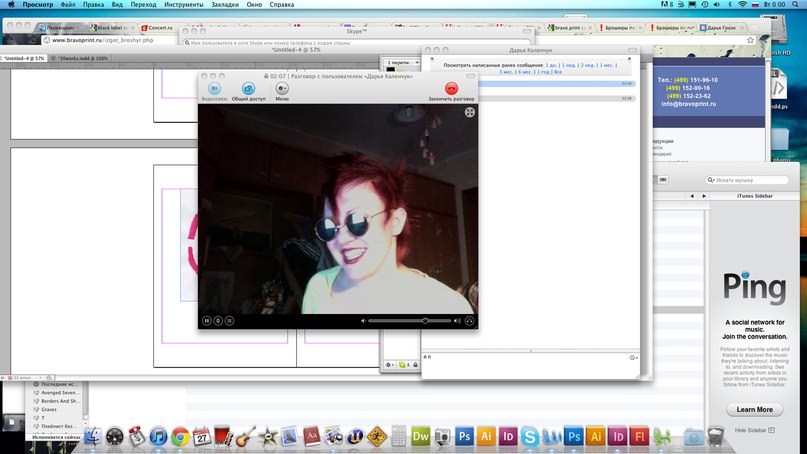
Task: Show all earlier messages via Все link
Action: click(x=558, y=72)
